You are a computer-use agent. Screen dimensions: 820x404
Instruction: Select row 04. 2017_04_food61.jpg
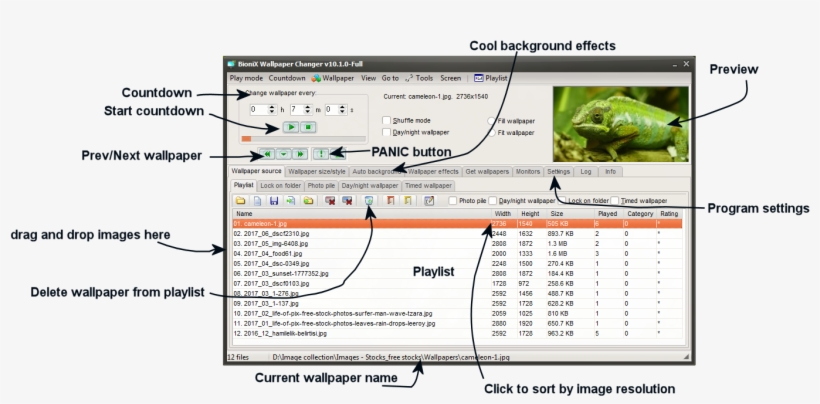point(457,253)
